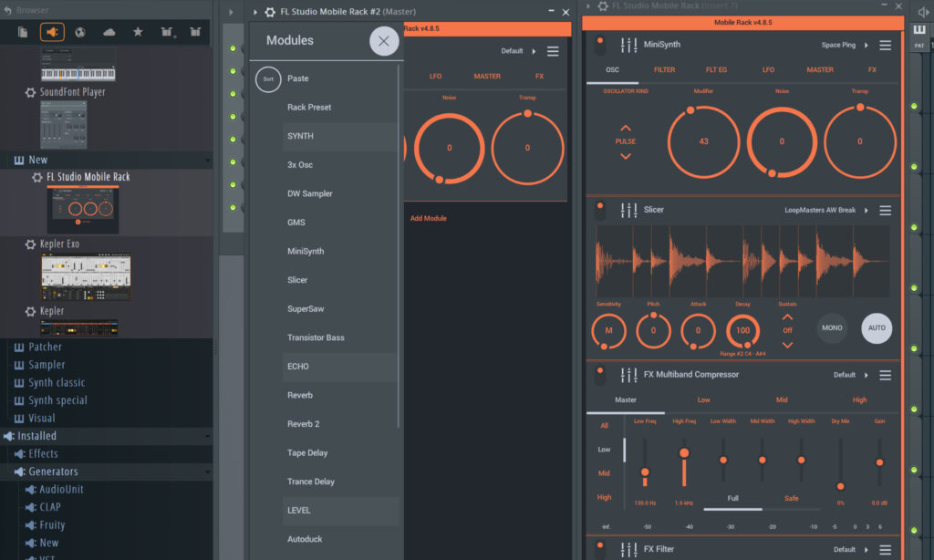
Task: Open FX Multiband Compressor mixer sliders icon
Action: [628, 375]
